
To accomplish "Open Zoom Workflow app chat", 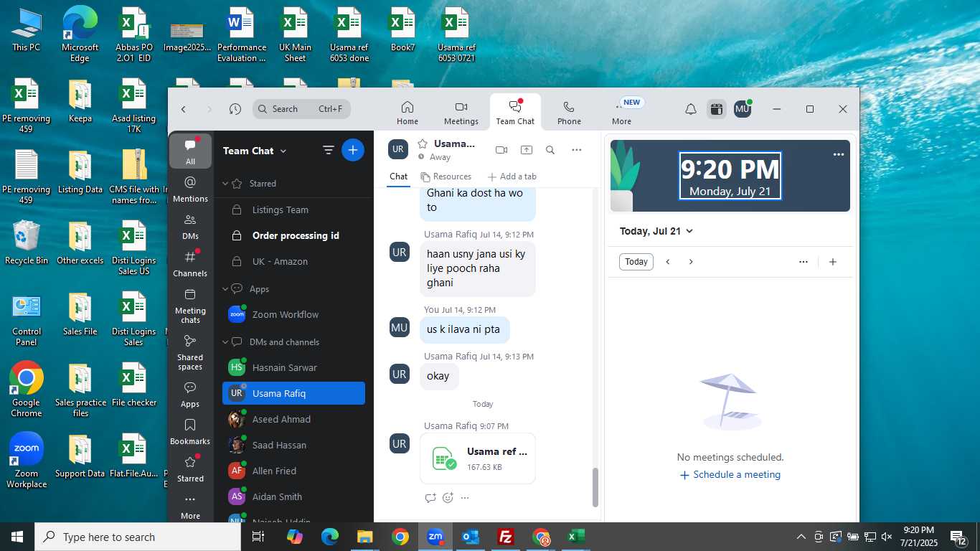I will 294,314.
